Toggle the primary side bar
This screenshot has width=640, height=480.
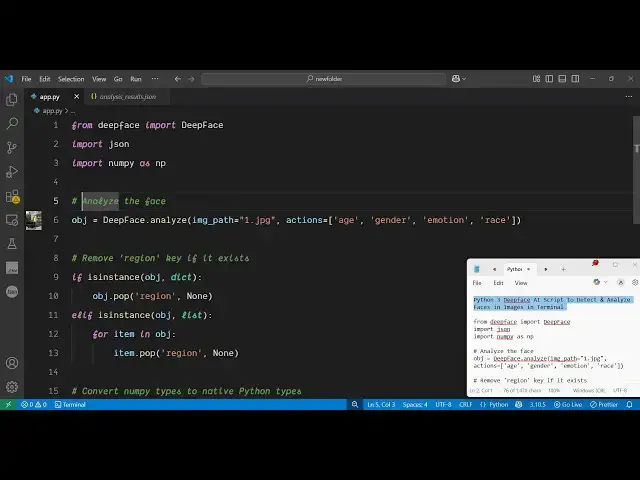pos(549,79)
